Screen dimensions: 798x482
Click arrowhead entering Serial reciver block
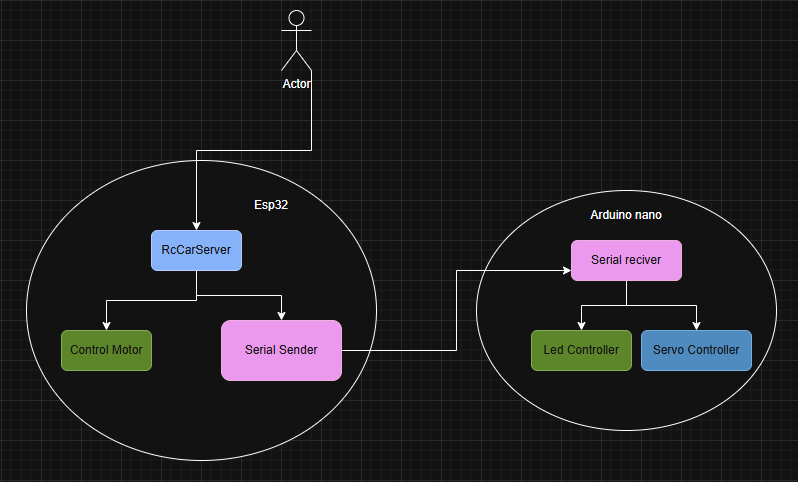coord(565,270)
